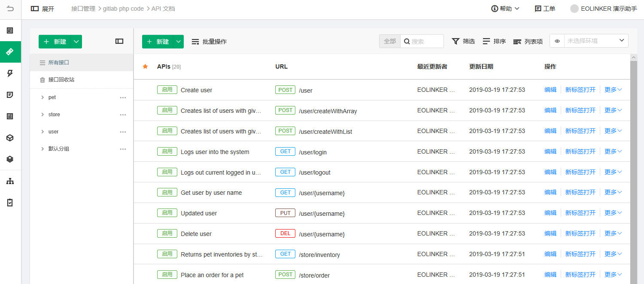Screen dimensions: 644x284
Task: Open the lightning bolt icon in left sidebar
Action: (x=10, y=73)
